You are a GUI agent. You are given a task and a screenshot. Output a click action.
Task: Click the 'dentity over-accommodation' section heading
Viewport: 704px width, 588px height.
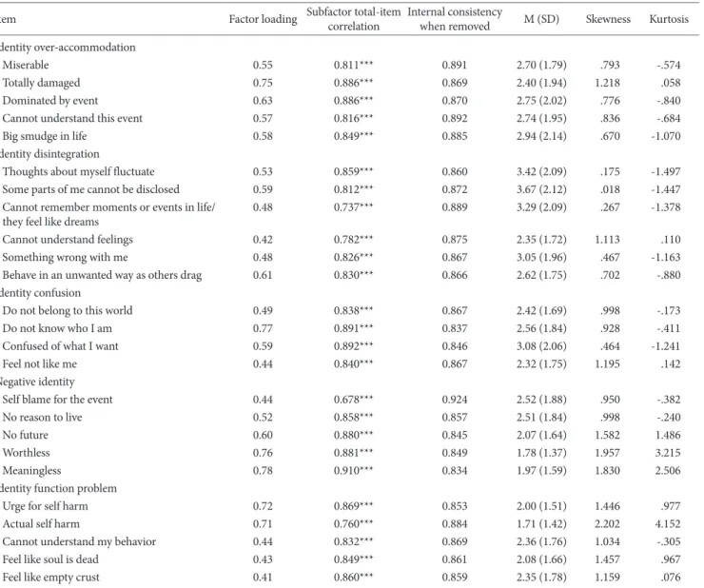[68, 48]
